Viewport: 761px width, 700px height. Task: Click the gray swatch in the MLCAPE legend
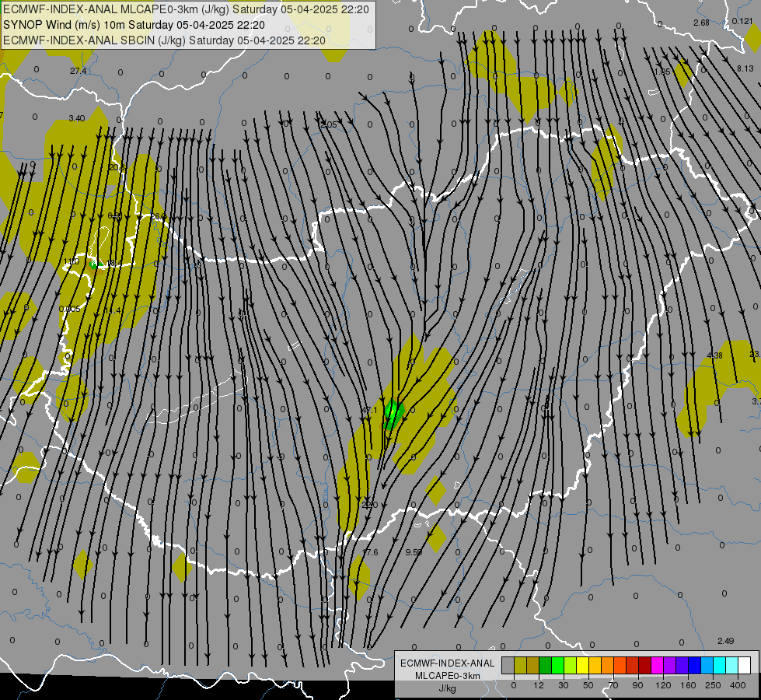click(508, 665)
